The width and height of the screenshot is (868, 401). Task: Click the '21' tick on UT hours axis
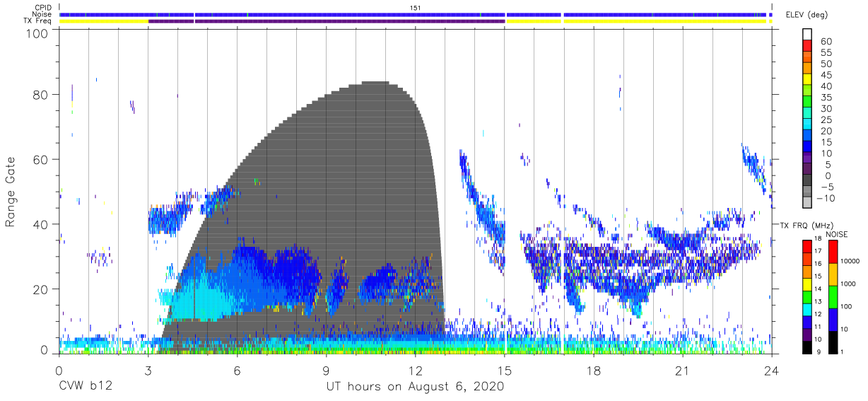683,370
